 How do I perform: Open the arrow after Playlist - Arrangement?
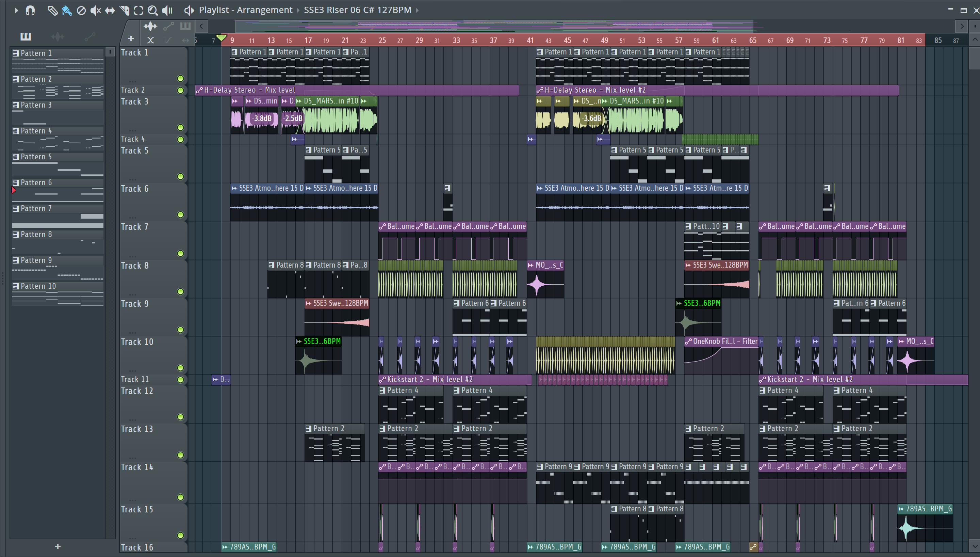click(x=298, y=10)
